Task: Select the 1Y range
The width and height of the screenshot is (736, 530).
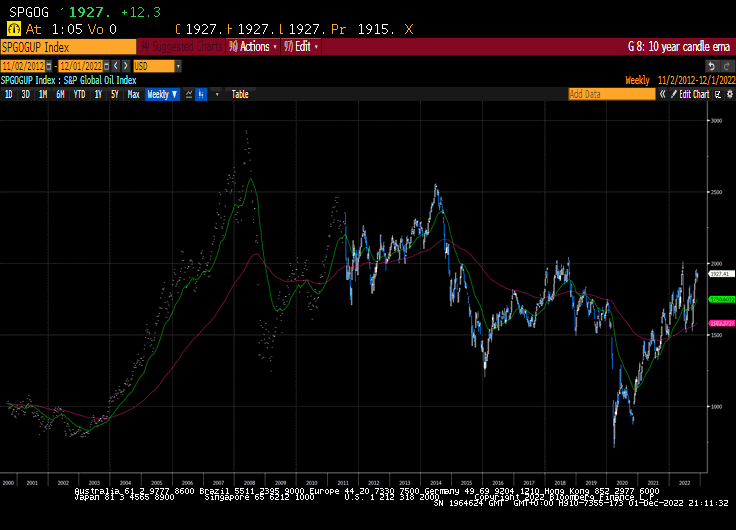Action: [x=98, y=94]
